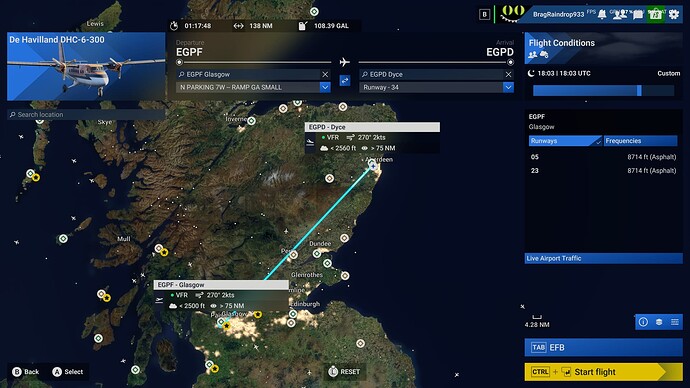690x388 pixels.
Task: Click the B key indicator at top
Action: pos(484,15)
